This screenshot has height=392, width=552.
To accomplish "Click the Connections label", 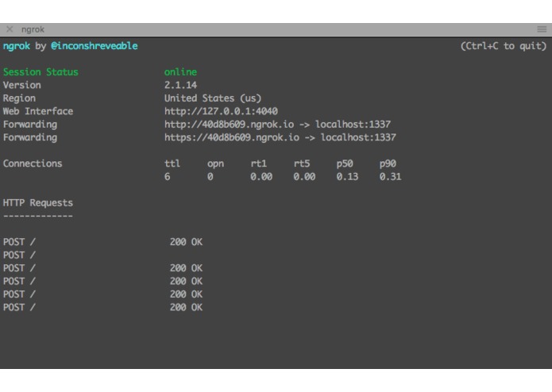I will [33, 163].
